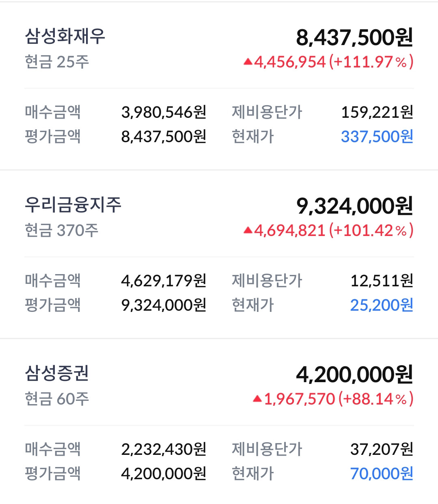Open the 삼성화재우 stock name
Screen dimensions: 438x504
(x=65, y=36)
